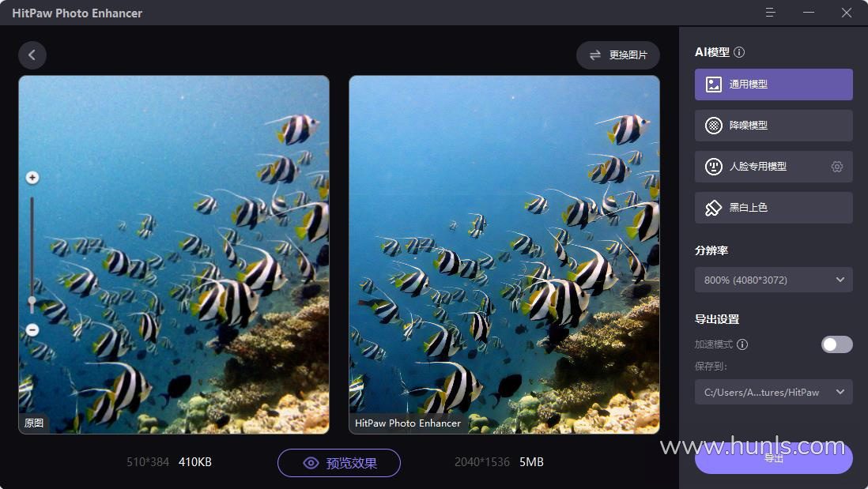Click the 更换图片 replace image button
868x489 pixels.
coord(617,55)
